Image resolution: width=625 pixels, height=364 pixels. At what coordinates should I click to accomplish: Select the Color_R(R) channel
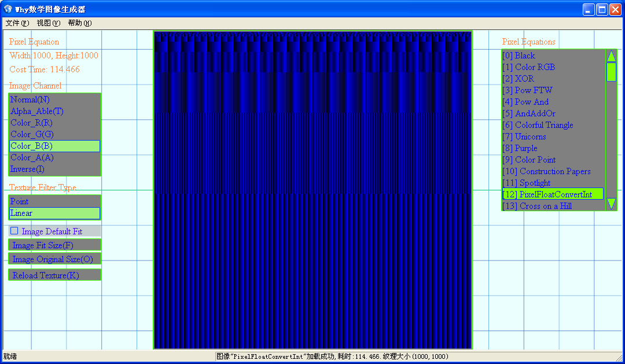point(54,123)
